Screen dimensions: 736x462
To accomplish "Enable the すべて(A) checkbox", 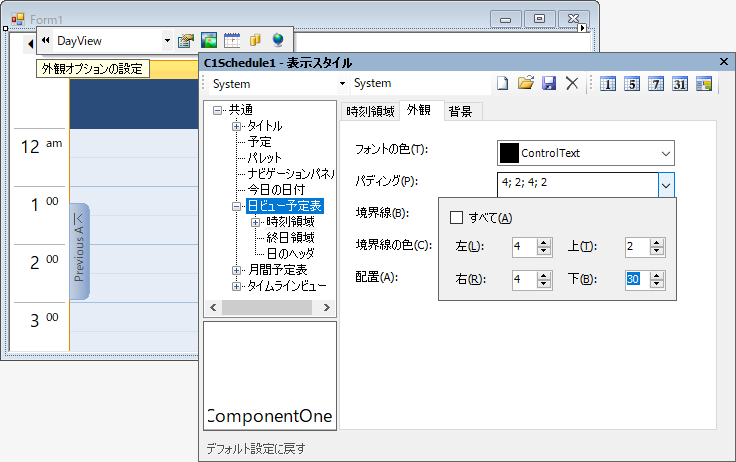I will 456,217.
